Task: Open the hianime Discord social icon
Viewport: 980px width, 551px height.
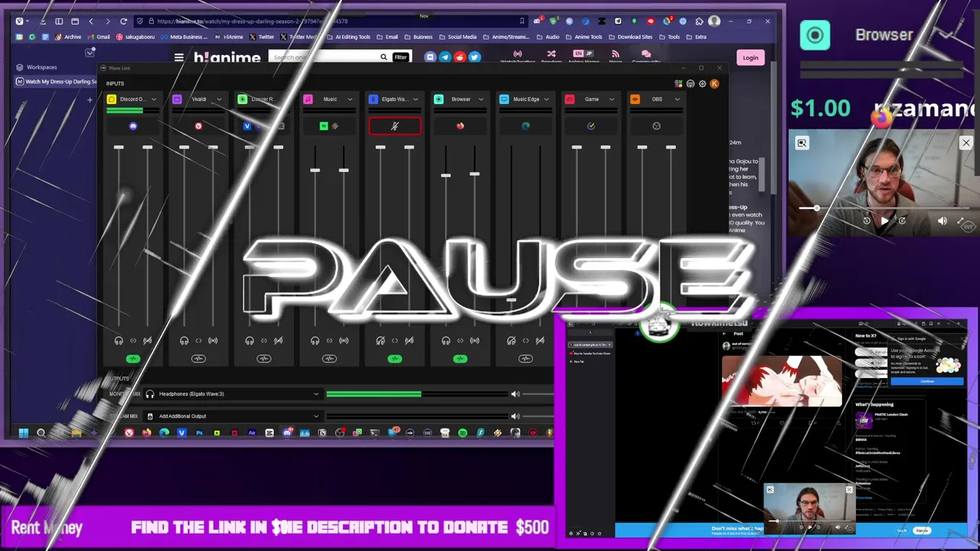Action: click(430, 57)
